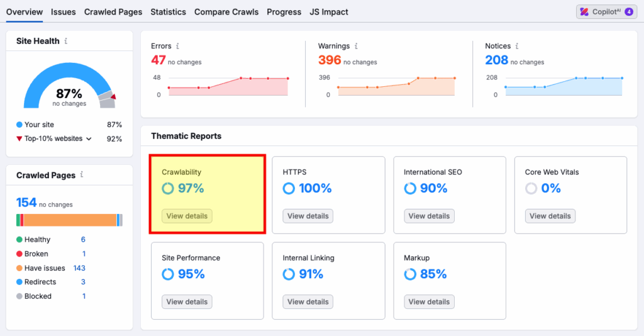Click the Errors trend chart
The height and width of the screenshot is (336, 644).
pyautogui.click(x=228, y=86)
